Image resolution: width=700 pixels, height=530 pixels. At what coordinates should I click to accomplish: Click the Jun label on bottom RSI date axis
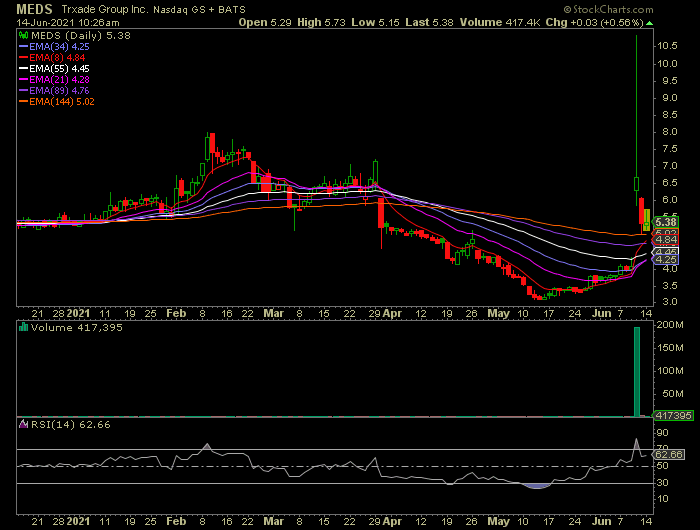coord(601,522)
